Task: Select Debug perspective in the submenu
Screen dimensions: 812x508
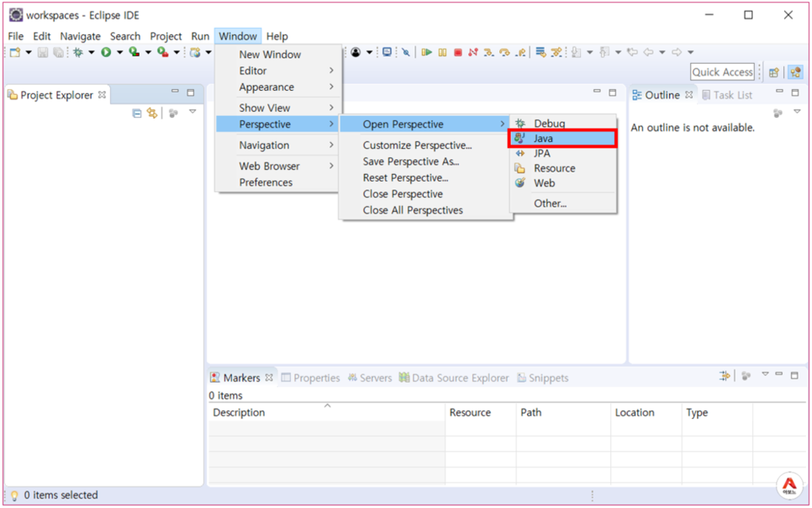Action: tap(562, 124)
